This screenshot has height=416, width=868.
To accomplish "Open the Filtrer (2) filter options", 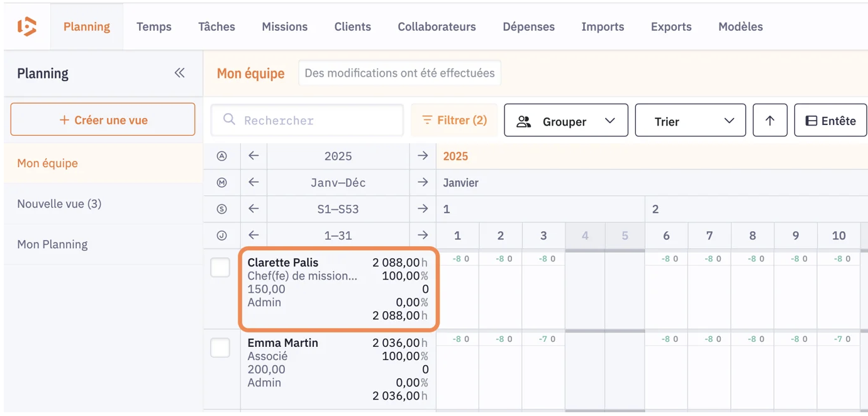I will tap(454, 120).
